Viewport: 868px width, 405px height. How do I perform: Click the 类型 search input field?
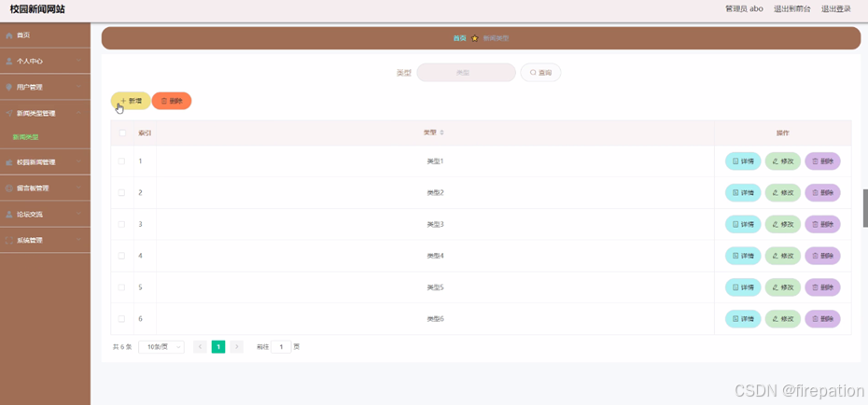(x=466, y=73)
